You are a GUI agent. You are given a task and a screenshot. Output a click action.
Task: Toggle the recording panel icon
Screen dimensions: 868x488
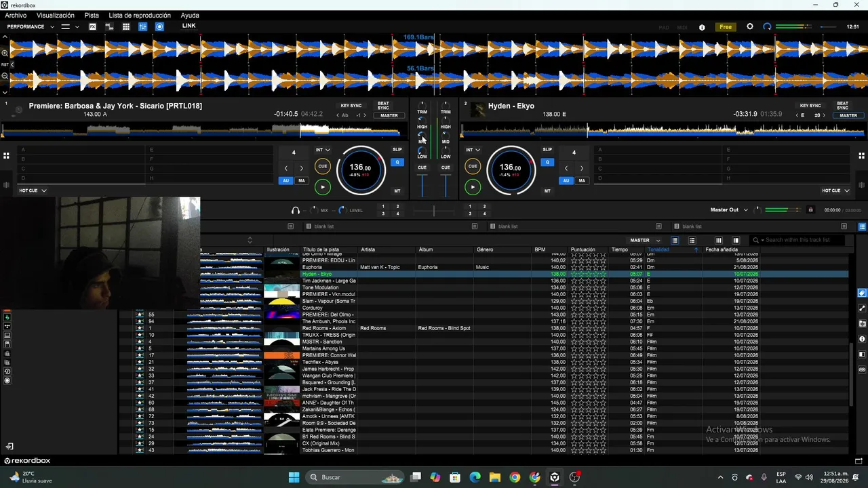coord(159,26)
